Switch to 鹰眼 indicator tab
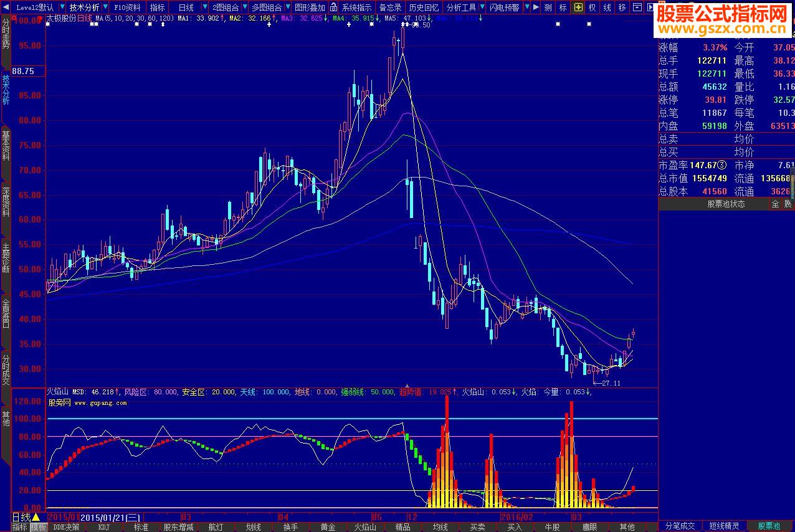Viewport: 795px width, 532px height. [x=589, y=527]
